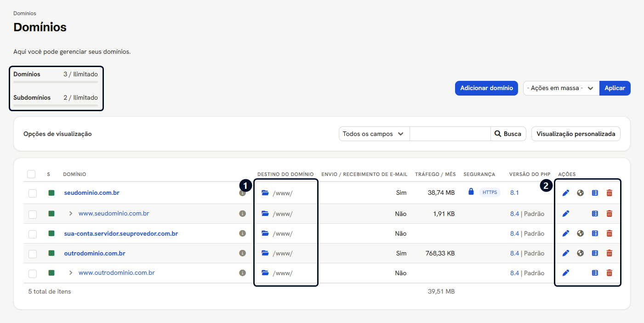Sort by the Segurança column header
This screenshot has height=323, width=644.
[x=479, y=175]
